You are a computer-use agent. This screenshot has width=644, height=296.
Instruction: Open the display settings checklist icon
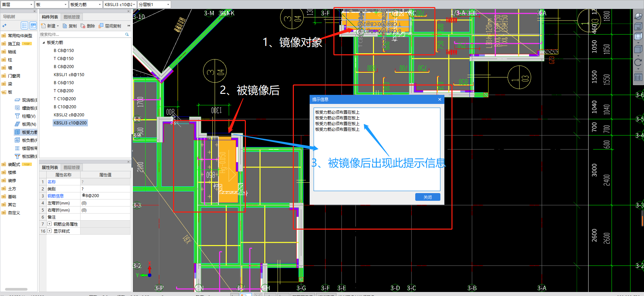[638, 77]
